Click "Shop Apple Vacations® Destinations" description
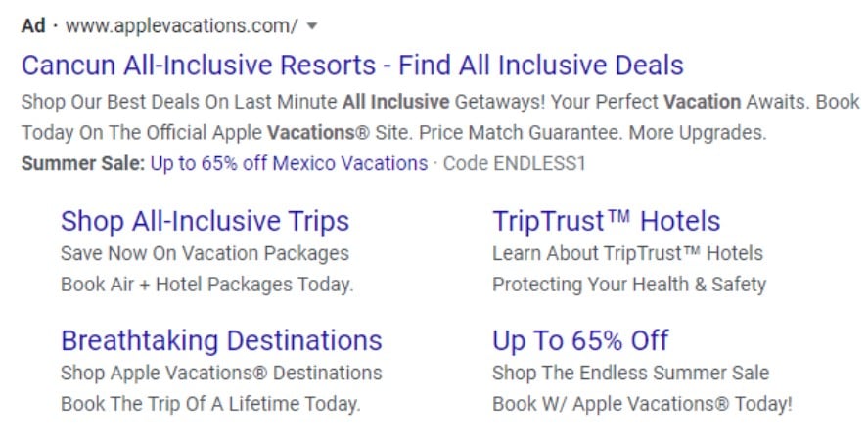This screenshot has height=441, width=868. [221, 373]
